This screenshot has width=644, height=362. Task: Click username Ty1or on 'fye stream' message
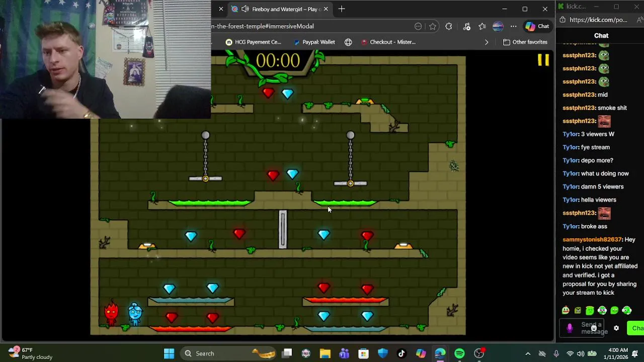(x=570, y=147)
